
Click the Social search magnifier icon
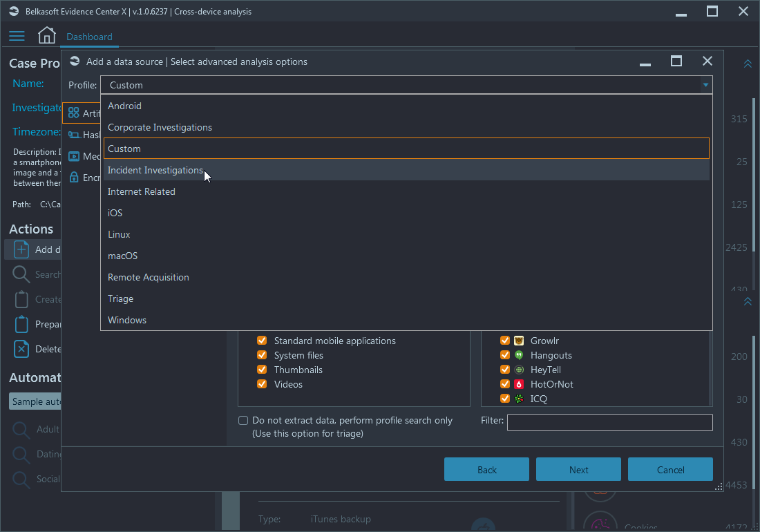[x=21, y=479]
